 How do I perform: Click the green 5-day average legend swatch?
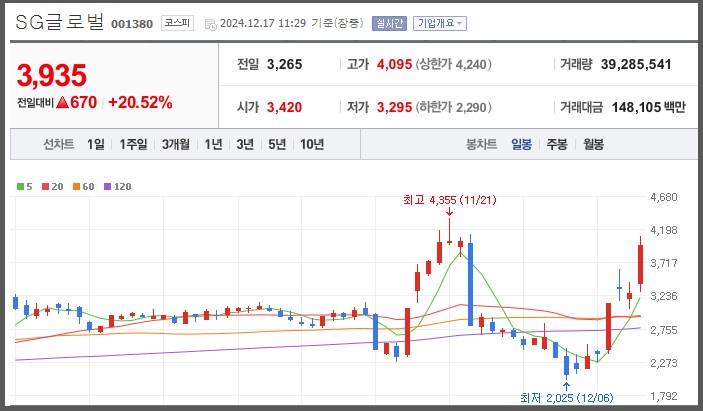coord(20,186)
